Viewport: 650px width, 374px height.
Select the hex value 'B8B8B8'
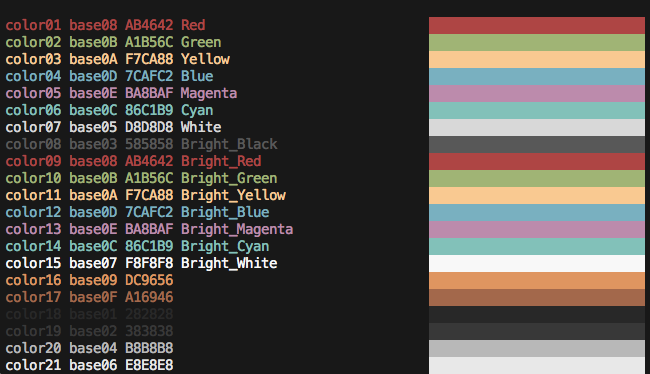[x=149, y=348]
